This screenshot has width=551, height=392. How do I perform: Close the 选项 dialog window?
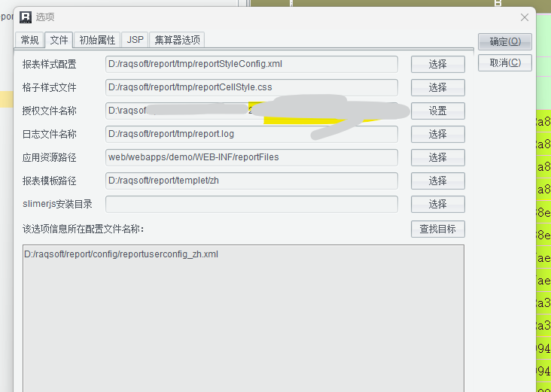525,17
